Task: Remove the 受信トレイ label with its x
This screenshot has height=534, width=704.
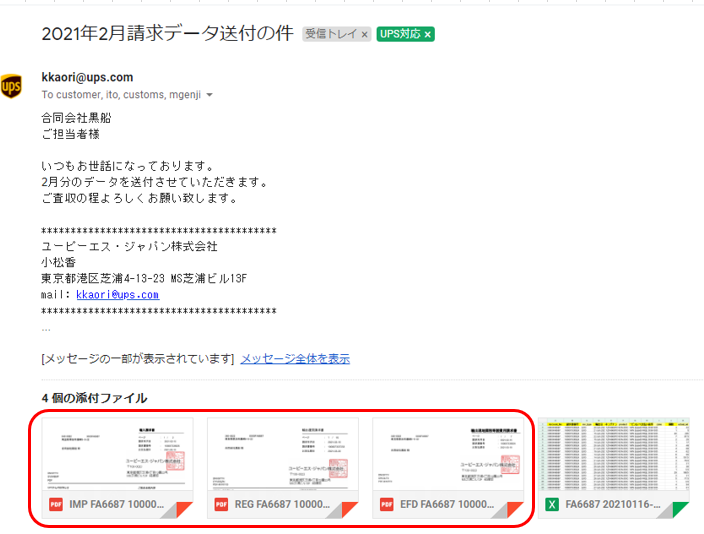Action: pyautogui.click(x=365, y=34)
